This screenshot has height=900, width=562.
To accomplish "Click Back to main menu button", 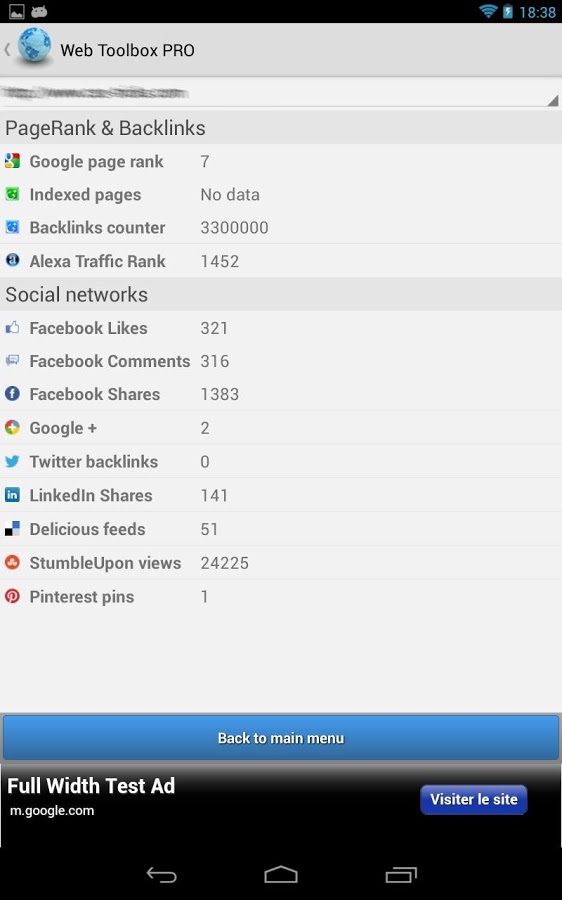I will pyautogui.click(x=281, y=738).
